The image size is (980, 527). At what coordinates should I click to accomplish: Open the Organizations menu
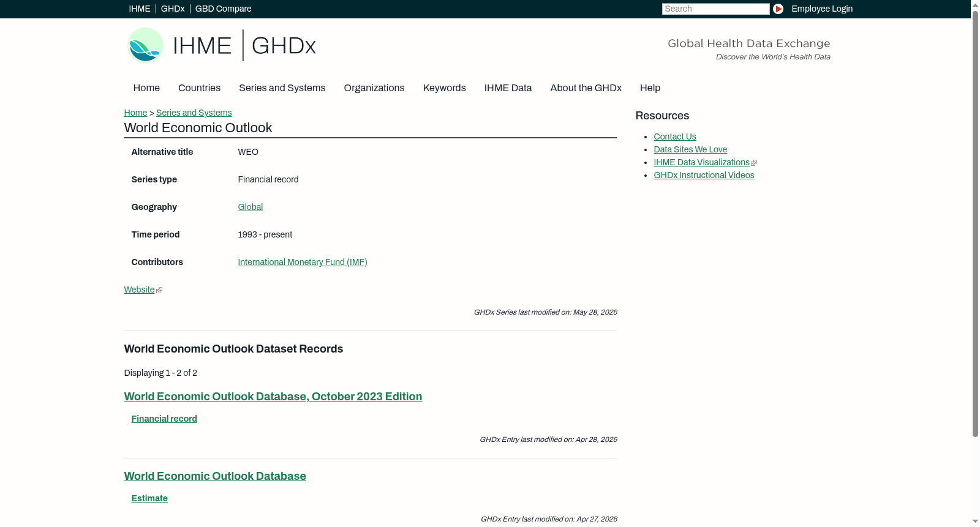pyautogui.click(x=374, y=88)
